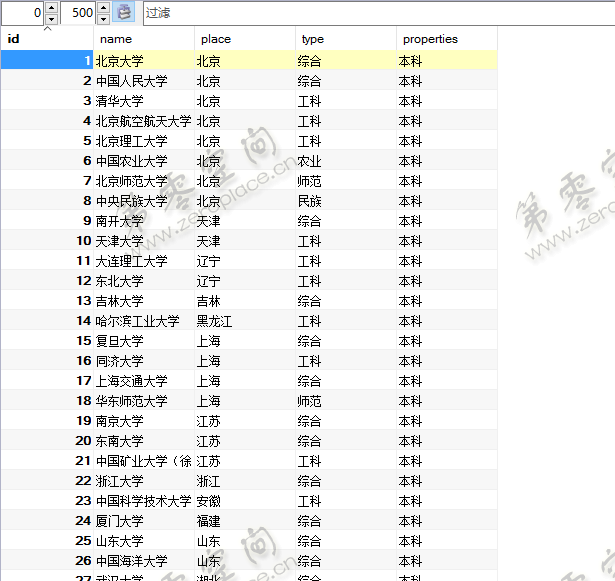The width and height of the screenshot is (615, 581).
Task: Increase the row limit value 500
Action: tap(104, 7)
